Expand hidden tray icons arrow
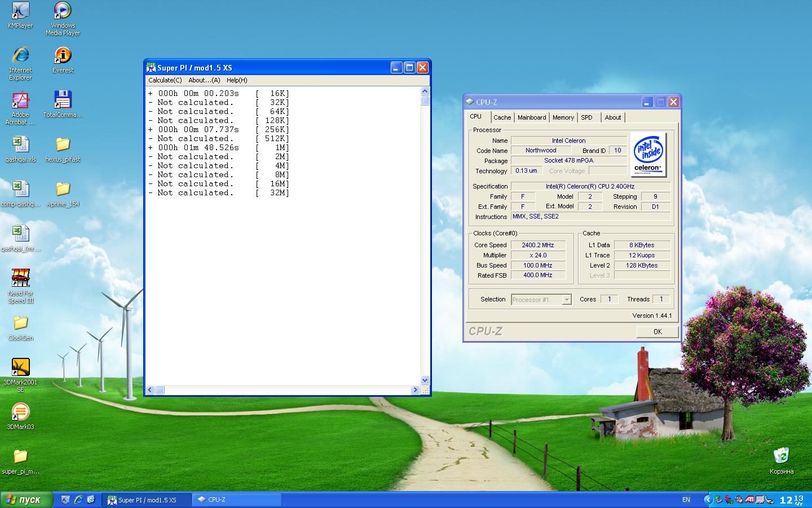Viewport: 812px width, 508px height. tap(708, 500)
